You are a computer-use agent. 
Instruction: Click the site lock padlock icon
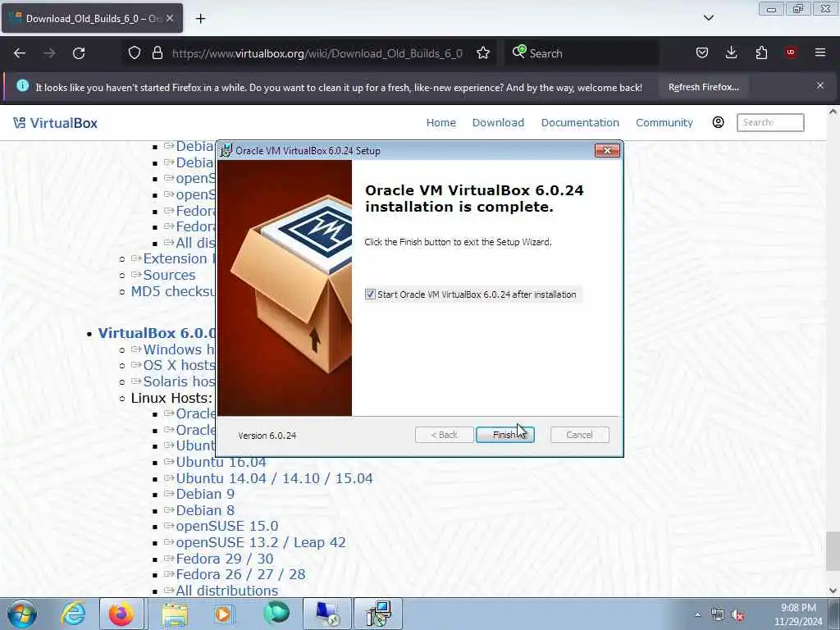pos(157,52)
